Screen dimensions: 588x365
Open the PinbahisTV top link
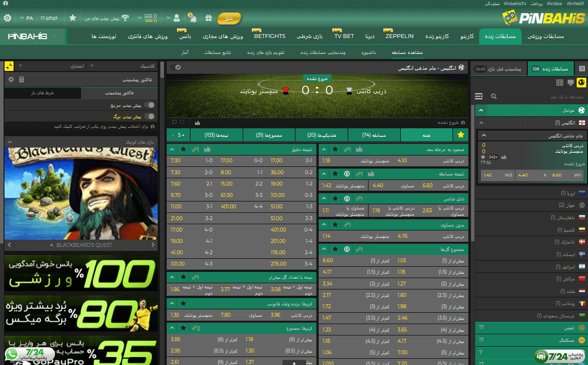pyautogui.click(x=515, y=3)
